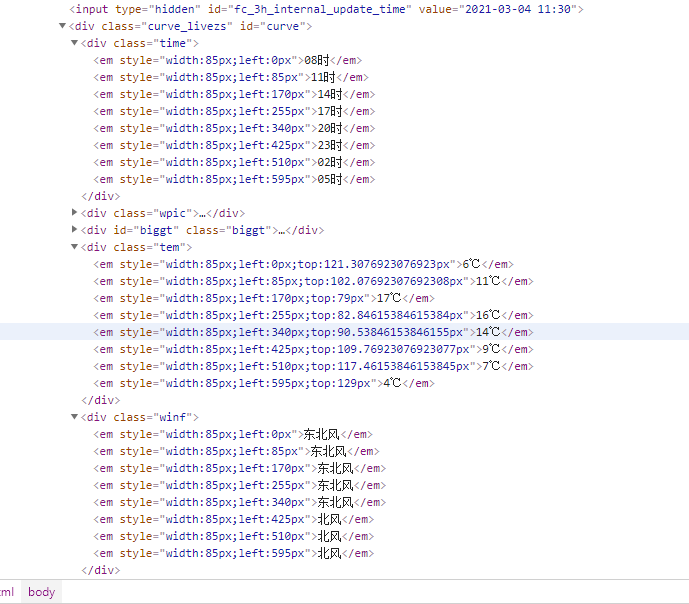The width and height of the screenshot is (689, 604).
Task: Click the closing div tag after last 北风 row
Action: 101,571
